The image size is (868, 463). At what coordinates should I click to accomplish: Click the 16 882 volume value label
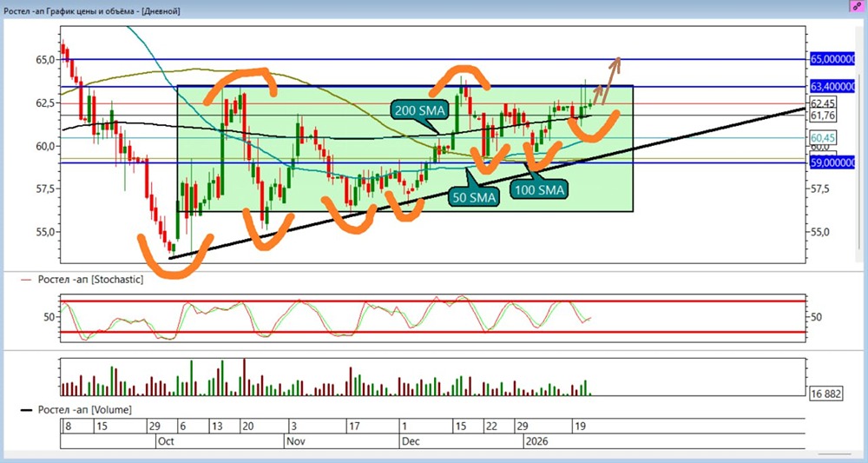click(825, 394)
